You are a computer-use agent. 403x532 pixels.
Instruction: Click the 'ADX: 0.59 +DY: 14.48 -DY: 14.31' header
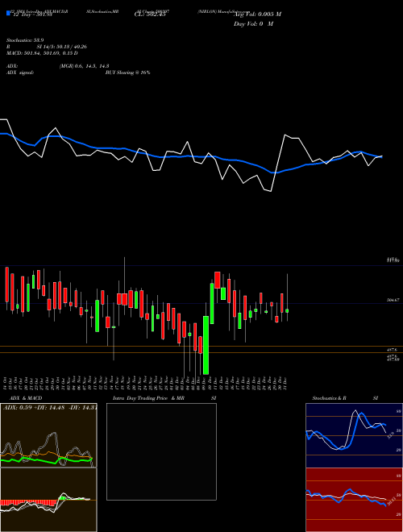[50, 408]
